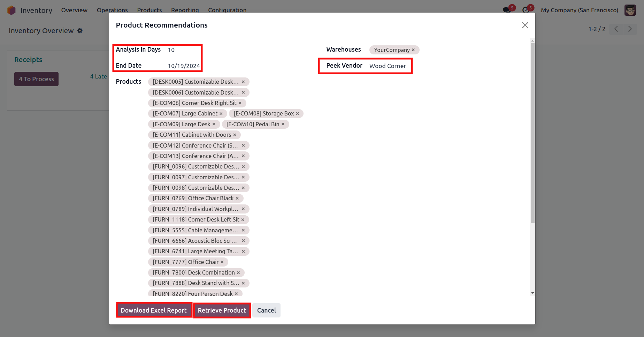Cancel the Product Recommendations dialog

point(267,310)
